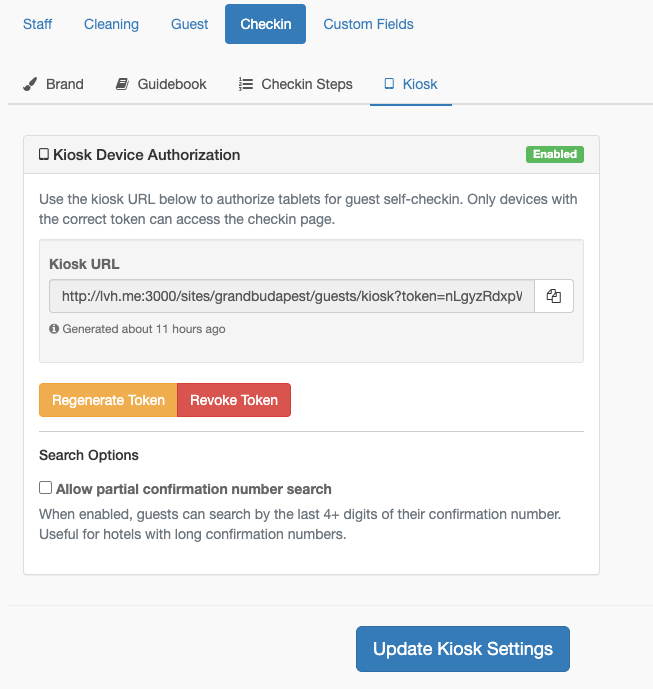This screenshot has height=689, width=653.
Task: Click the info icon near Generated timestamp
Action: click(x=54, y=329)
